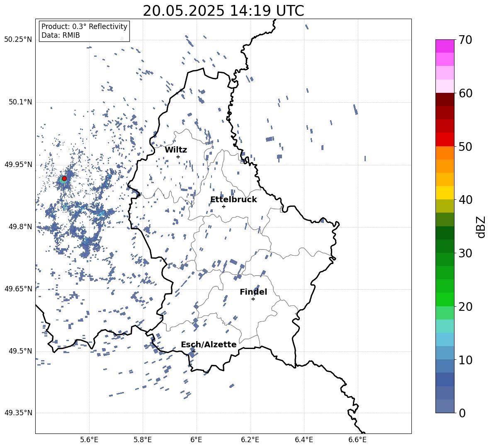Screen dimensions: 491x448
Task: Click the 50.25°N latitude label
Action: tap(18, 40)
